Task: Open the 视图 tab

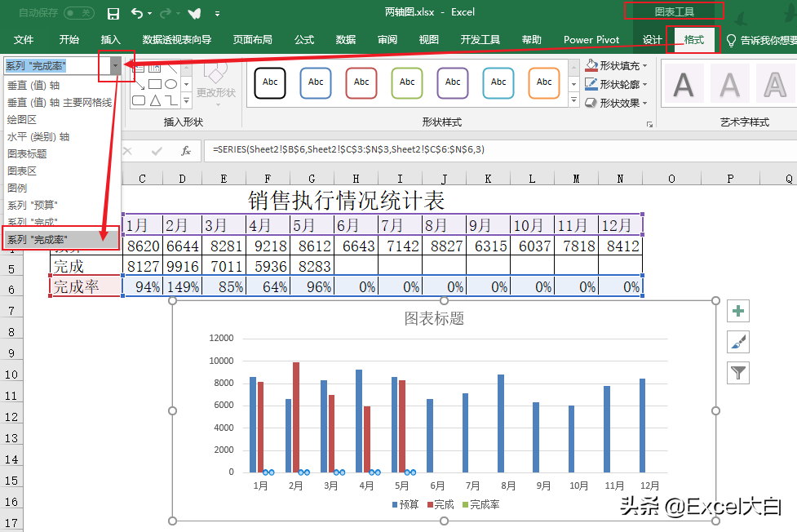Action: click(428, 40)
